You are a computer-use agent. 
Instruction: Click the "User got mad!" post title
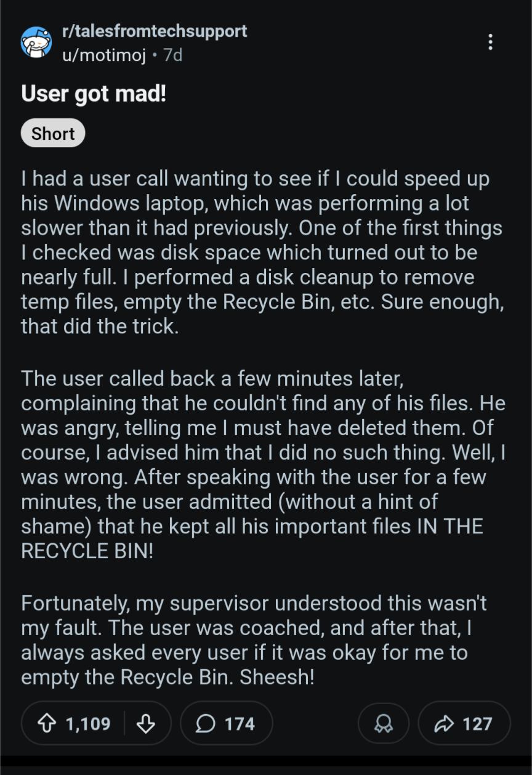pyautogui.click(x=94, y=95)
